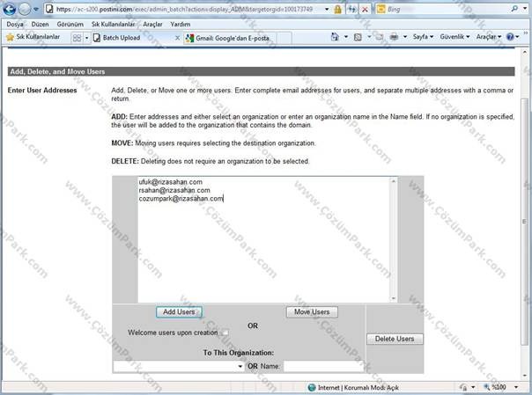Screen dimensions: 532x395
Task: Open the blue help question mark icon
Action: (510, 37)
